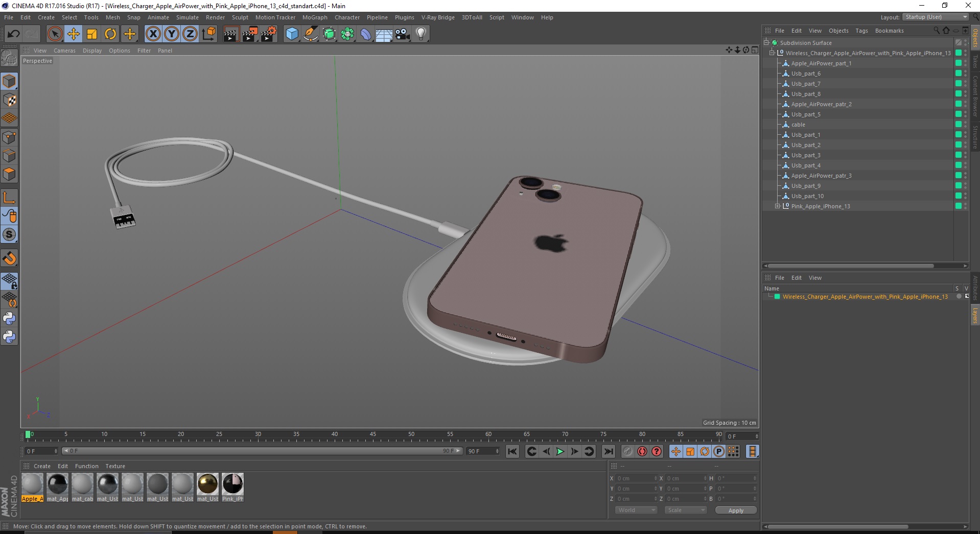Click Object Manager search magnifier icon

point(936,31)
